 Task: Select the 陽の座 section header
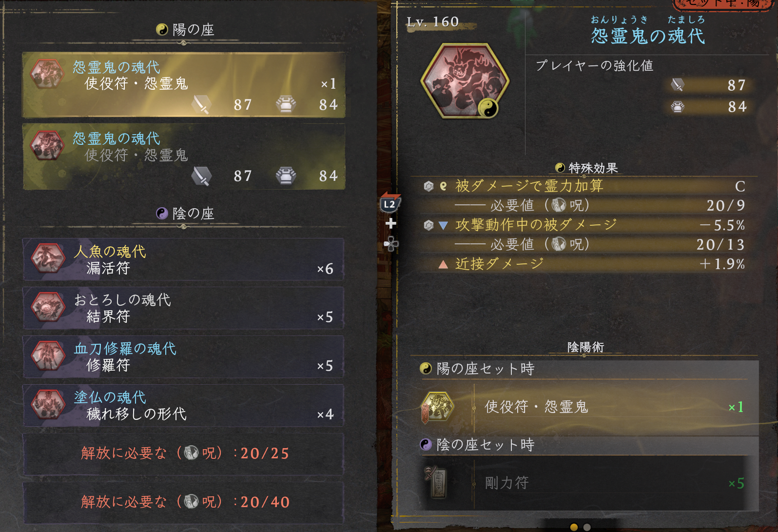[185, 30]
